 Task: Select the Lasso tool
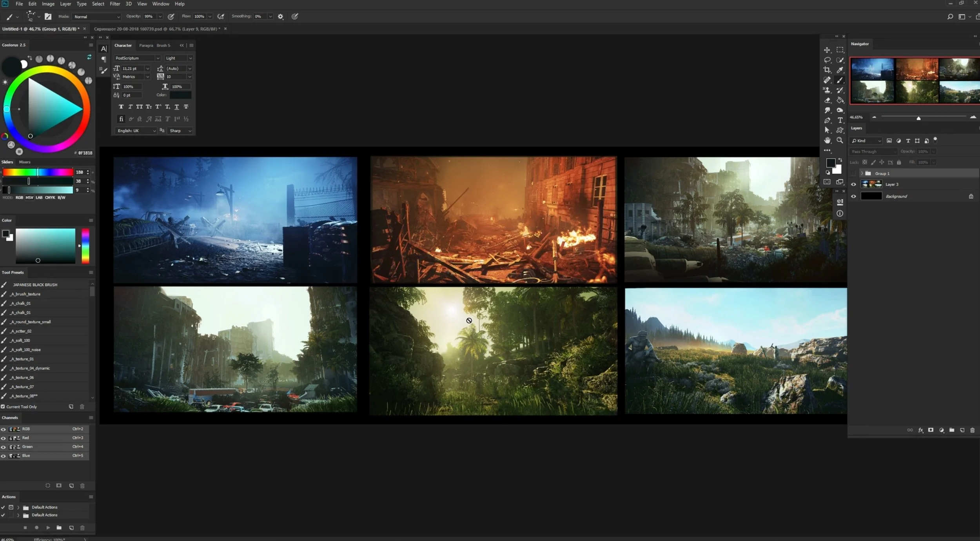(827, 60)
